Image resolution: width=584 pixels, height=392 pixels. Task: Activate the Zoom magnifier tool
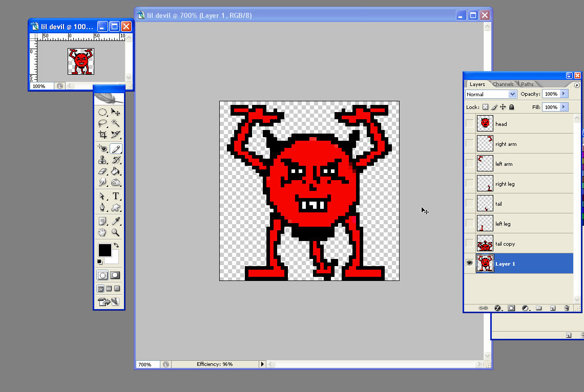click(116, 232)
